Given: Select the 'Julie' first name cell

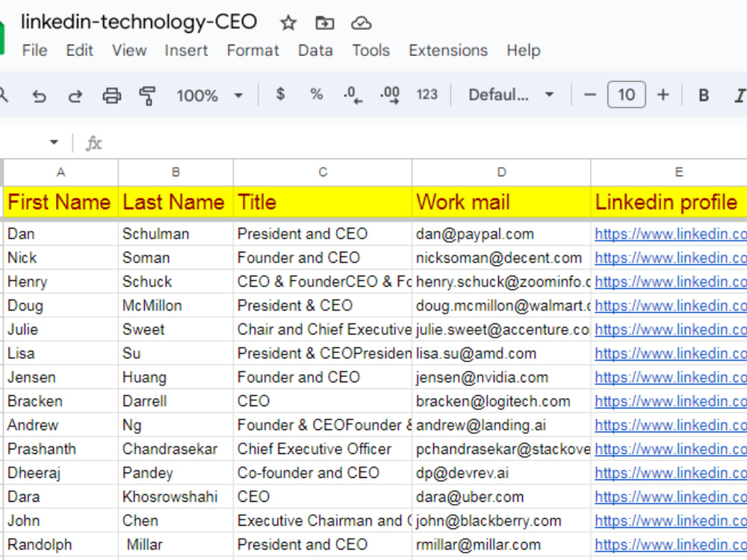Looking at the screenshot, I should coord(61,329).
